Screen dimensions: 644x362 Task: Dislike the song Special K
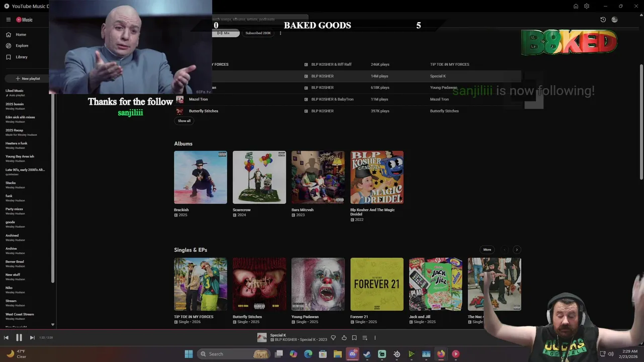coord(333,338)
